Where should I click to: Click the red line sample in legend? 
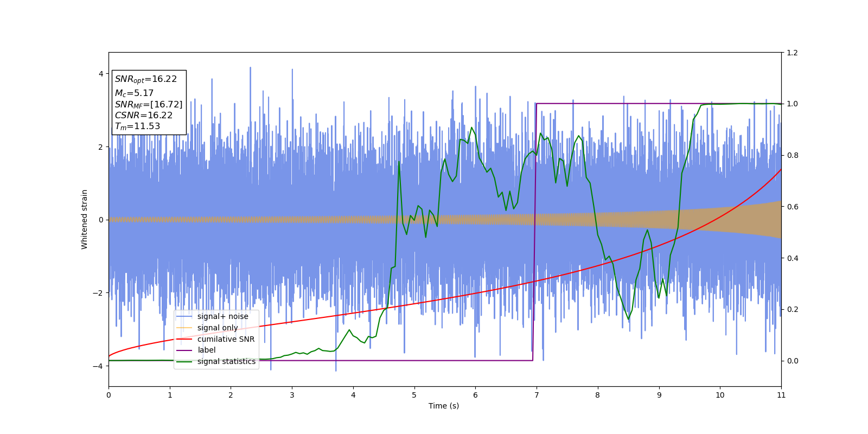point(184,339)
